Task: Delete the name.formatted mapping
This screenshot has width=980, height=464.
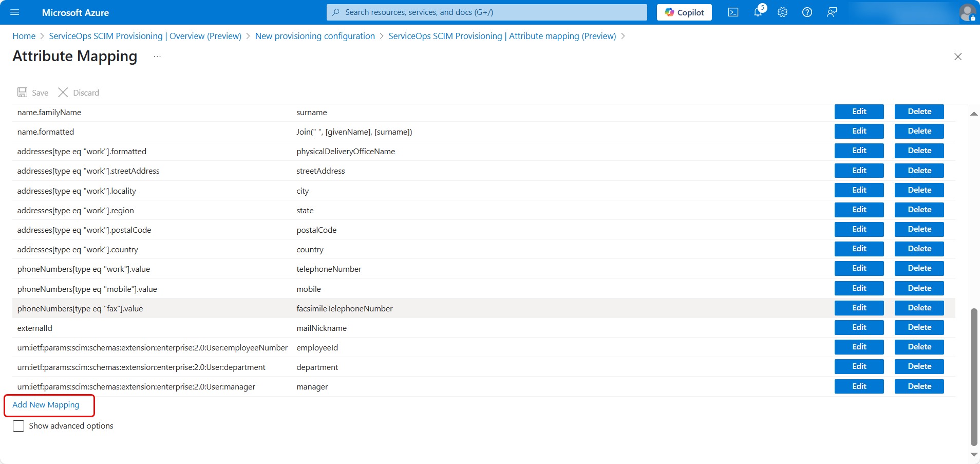Action: (x=919, y=131)
